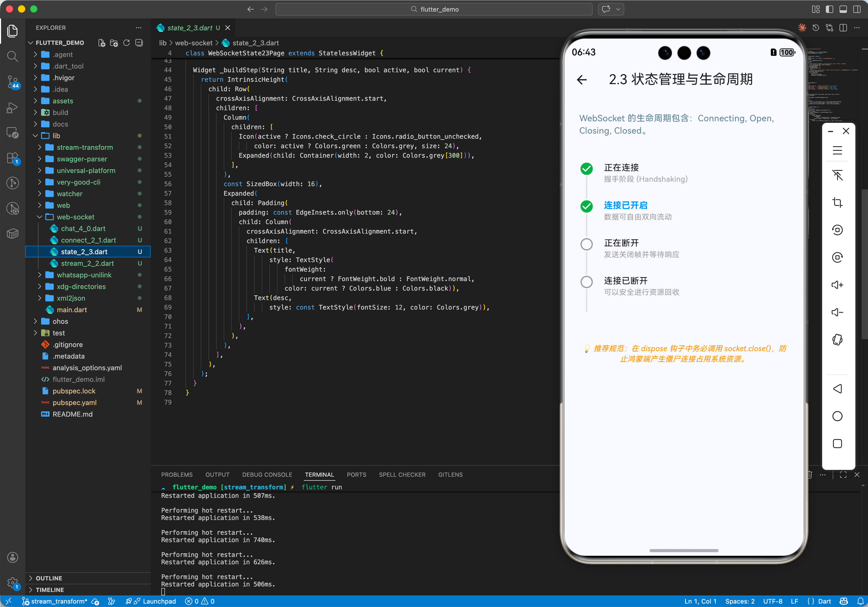Click Refresh Explorer icon
The height and width of the screenshot is (607, 868).
(x=127, y=43)
